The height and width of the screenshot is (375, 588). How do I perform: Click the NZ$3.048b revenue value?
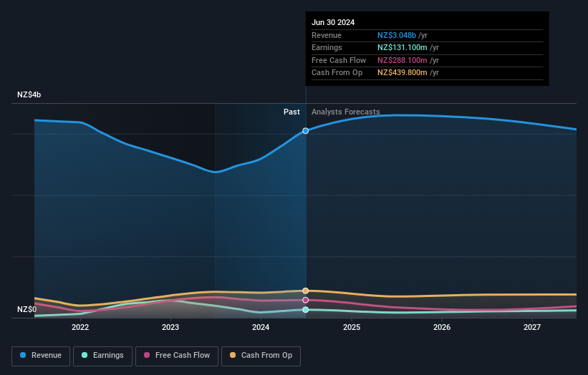coord(397,35)
